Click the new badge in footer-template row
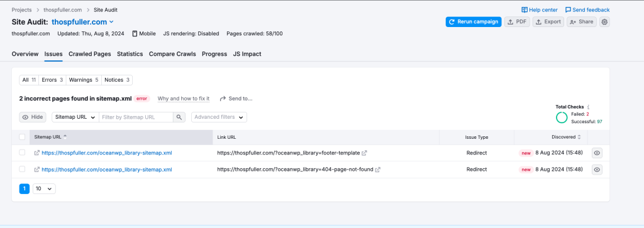Viewport: 644px width, 228px height. click(526, 153)
